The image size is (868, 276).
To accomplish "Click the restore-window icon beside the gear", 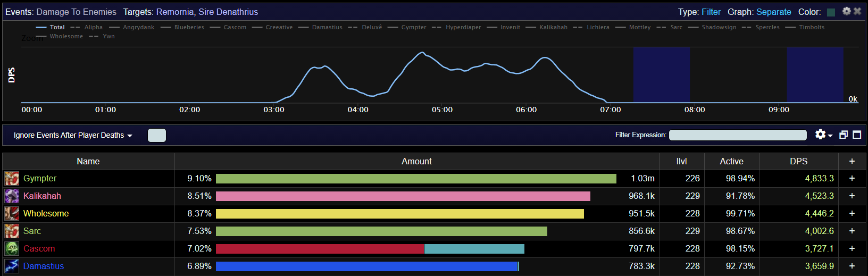I will [x=844, y=135].
